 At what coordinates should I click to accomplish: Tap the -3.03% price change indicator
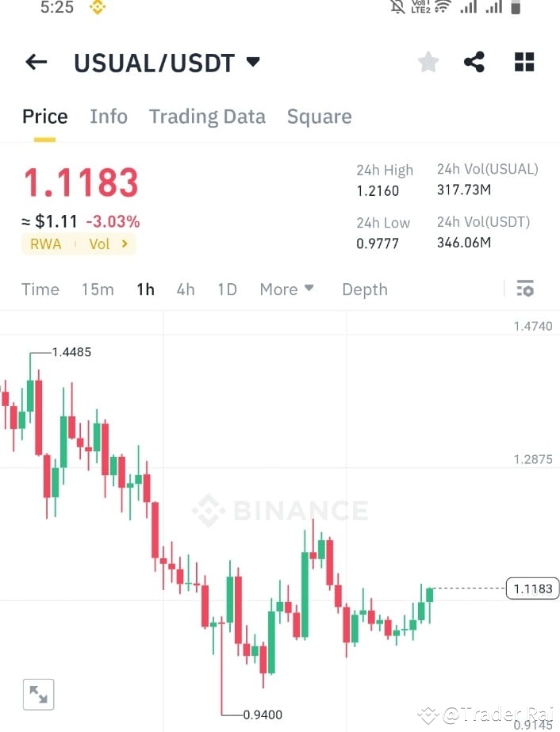point(113,221)
